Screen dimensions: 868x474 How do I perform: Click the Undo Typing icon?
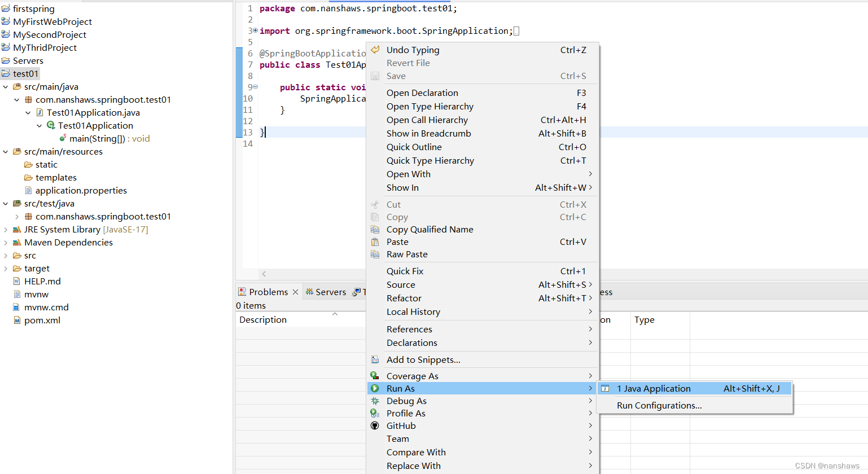pos(375,50)
